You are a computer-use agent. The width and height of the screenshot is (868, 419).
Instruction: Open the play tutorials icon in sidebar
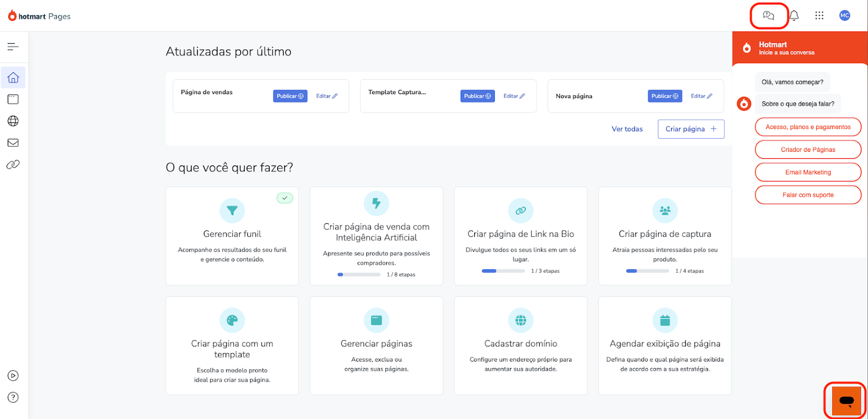13,376
